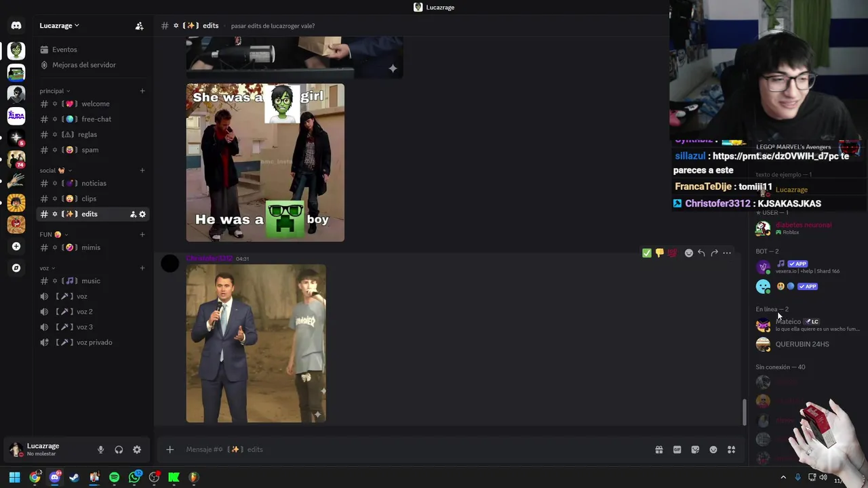
Task: Open diabetes neuronal member profile
Action: point(807,228)
